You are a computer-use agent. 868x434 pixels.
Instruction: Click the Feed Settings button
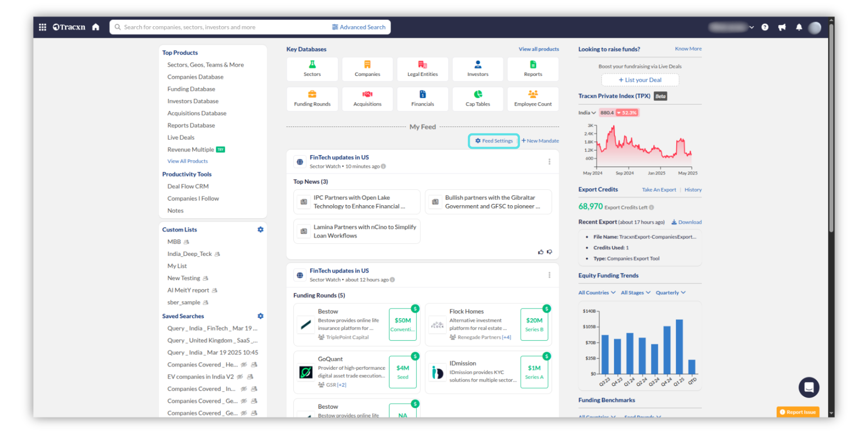coord(494,141)
